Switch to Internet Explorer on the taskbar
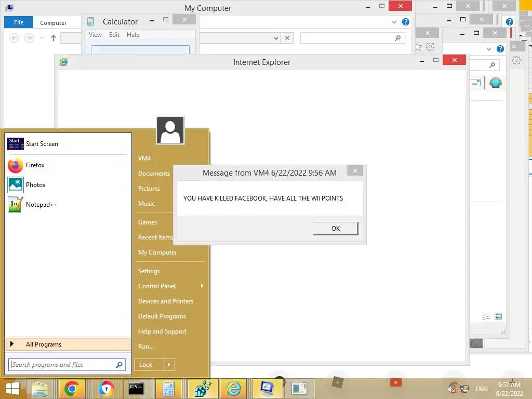Image resolution: width=532 pixels, height=399 pixels. click(233, 389)
